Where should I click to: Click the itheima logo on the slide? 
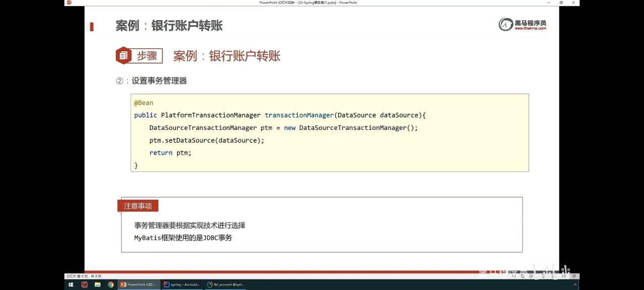(522, 24)
